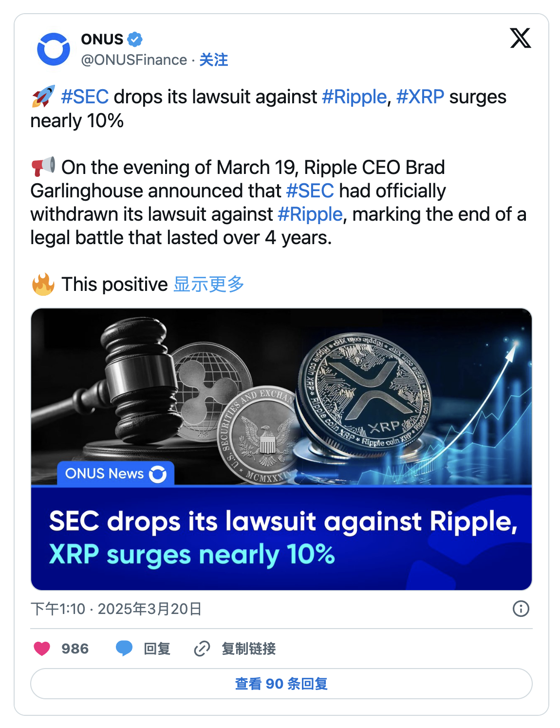Click the copy link chain icon
Image resolution: width=560 pixels, height=728 pixels.
[202, 649]
